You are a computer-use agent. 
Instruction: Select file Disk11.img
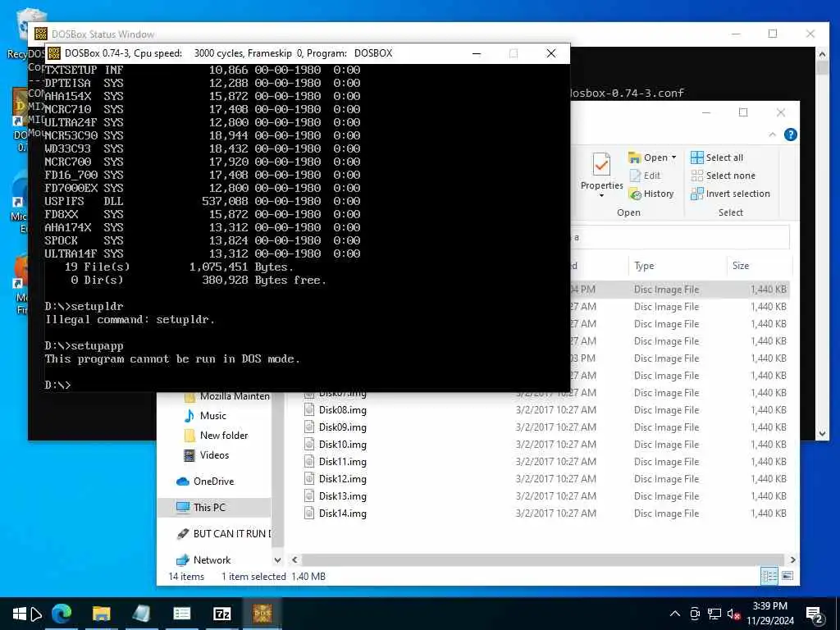(x=342, y=461)
